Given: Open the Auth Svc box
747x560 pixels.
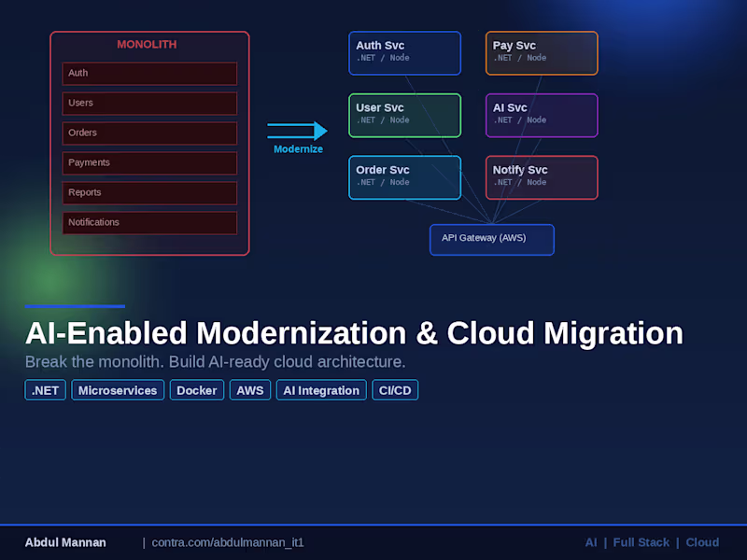Looking at the screenshot, I should click(405, 53).
